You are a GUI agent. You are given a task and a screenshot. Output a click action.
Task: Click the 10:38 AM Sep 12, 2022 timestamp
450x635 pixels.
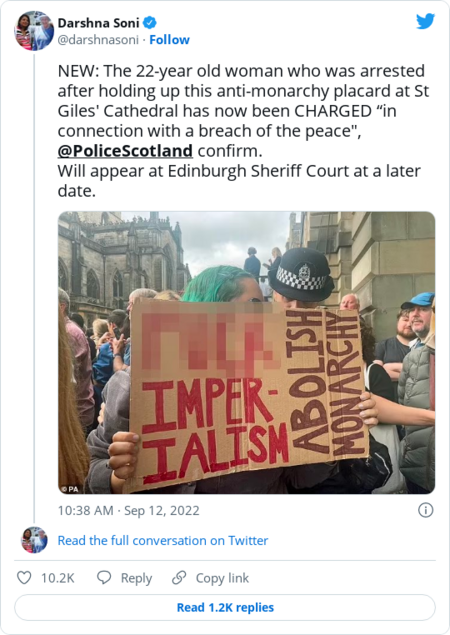128,510
